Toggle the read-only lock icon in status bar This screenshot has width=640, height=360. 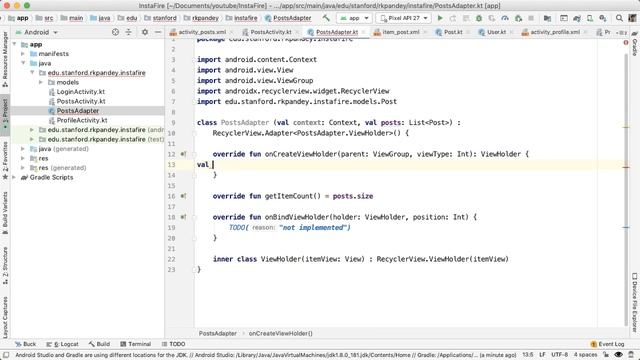coord(607,354)
